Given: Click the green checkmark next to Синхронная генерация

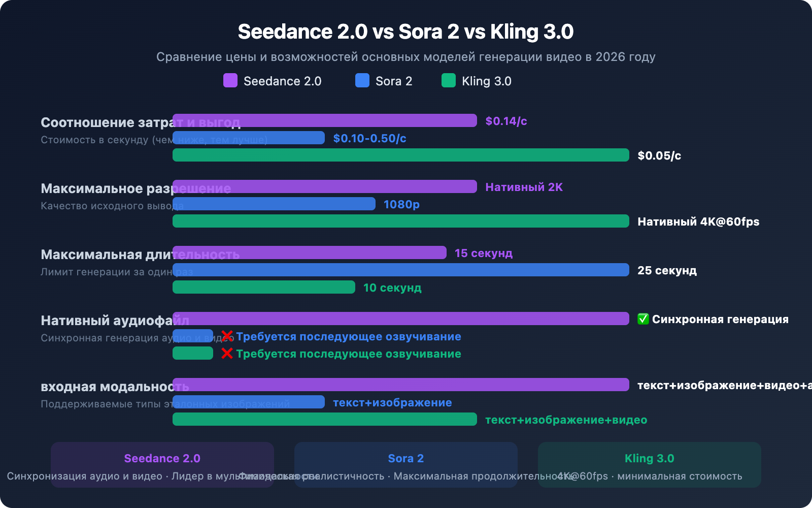Looking at the screenshot, I should pyautogui.click(x=642, y=320).
